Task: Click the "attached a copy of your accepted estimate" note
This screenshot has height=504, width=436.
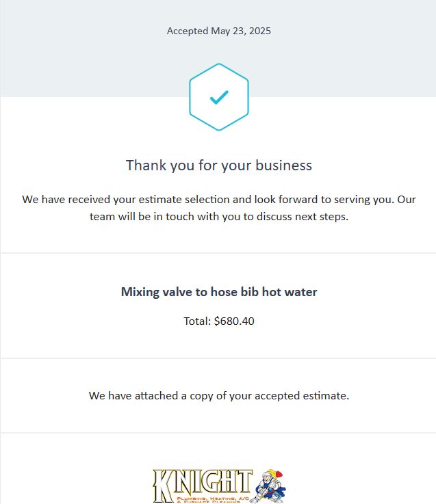Action: pos(218,395)
